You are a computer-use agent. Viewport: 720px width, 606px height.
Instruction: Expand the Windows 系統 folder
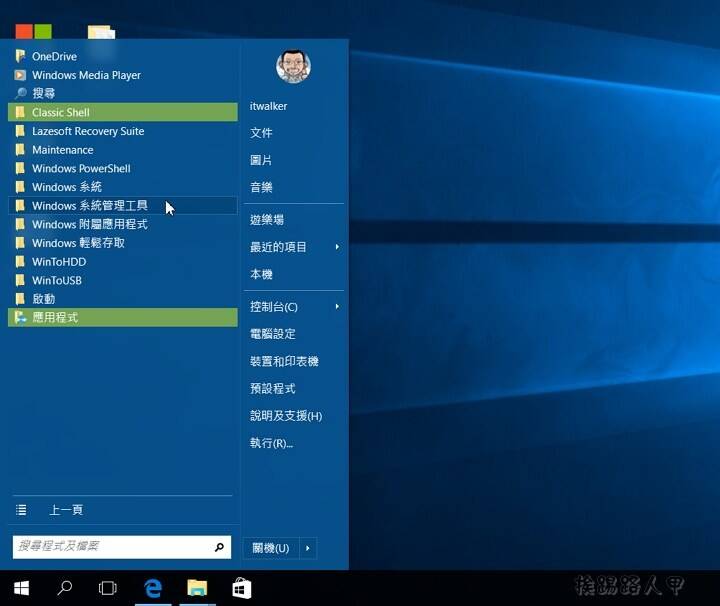[x=123, y=187]
